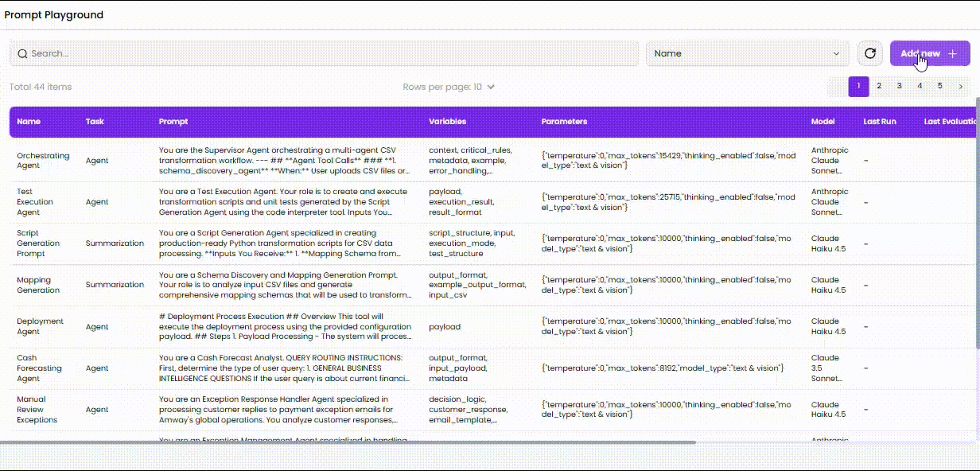
Task: Sort by the Name column header
Action: [29, 122]
